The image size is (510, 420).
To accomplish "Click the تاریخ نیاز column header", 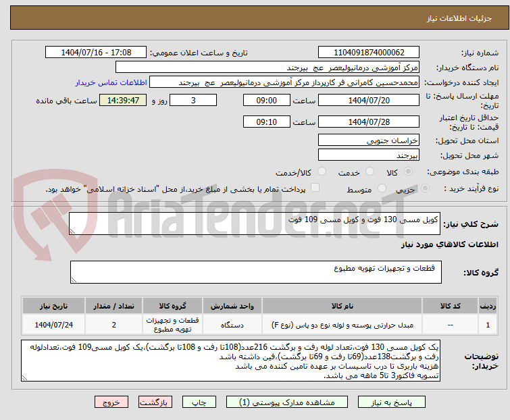I will click(53, 306).
